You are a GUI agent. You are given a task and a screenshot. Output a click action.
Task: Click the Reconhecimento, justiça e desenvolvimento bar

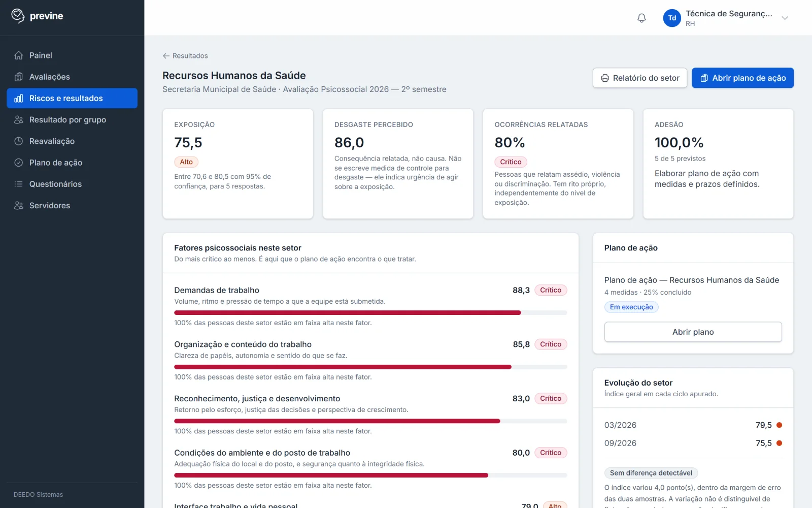[x=370, y=421]
